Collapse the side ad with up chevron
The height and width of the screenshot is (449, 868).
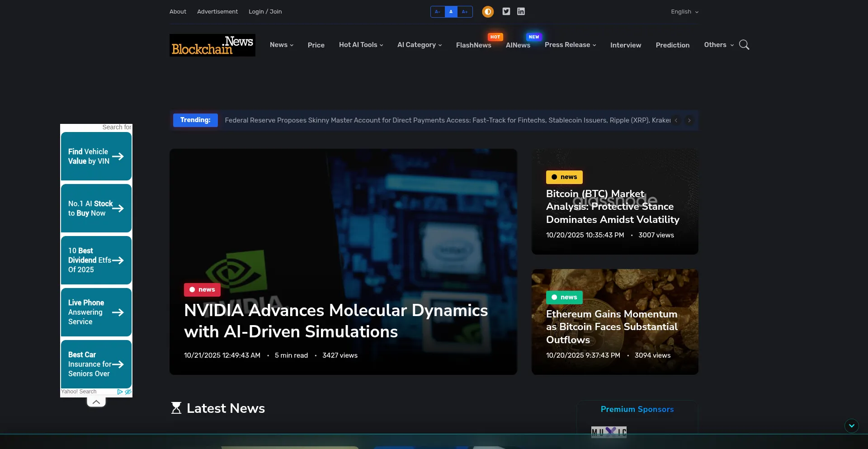tap(96, 402)
